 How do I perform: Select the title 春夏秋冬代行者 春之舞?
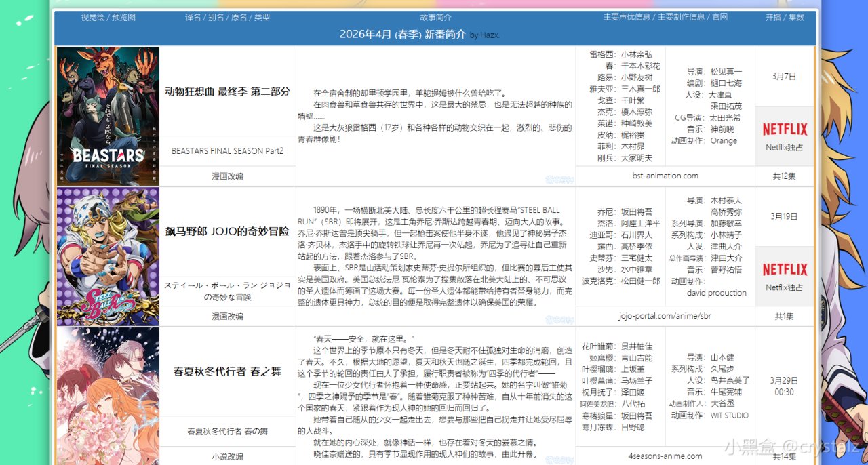[227, 371]
